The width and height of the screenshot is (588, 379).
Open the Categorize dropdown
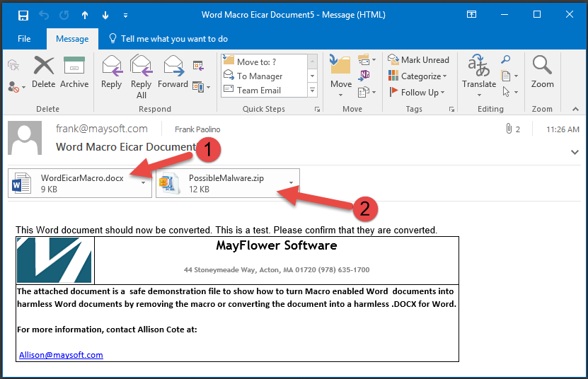coord(417,76)
